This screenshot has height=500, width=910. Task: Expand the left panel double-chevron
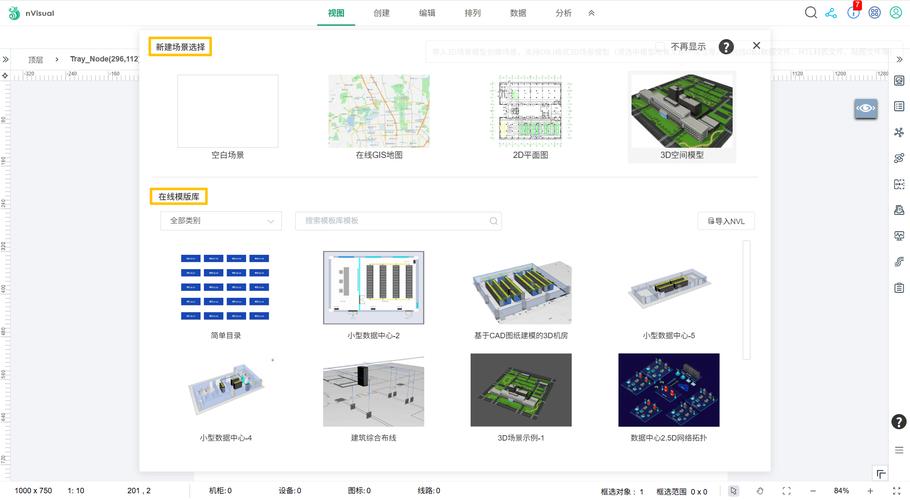[6, 59]
